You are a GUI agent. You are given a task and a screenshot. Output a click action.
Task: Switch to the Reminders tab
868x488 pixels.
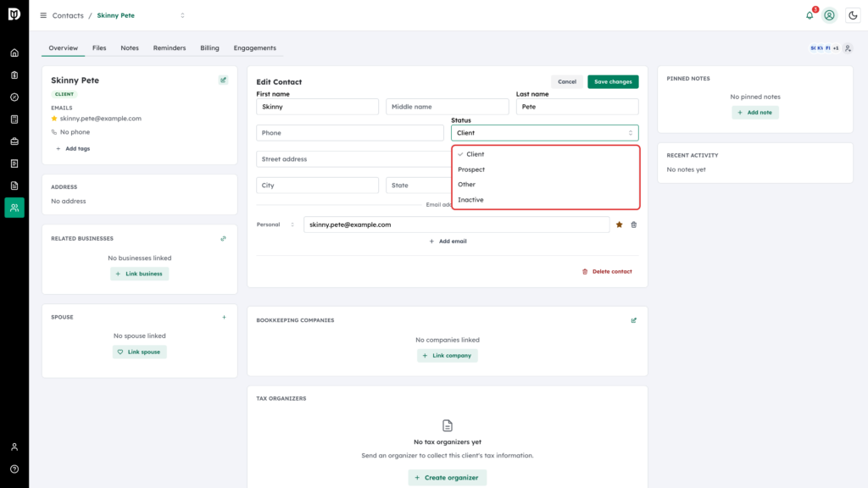point(170,48)
